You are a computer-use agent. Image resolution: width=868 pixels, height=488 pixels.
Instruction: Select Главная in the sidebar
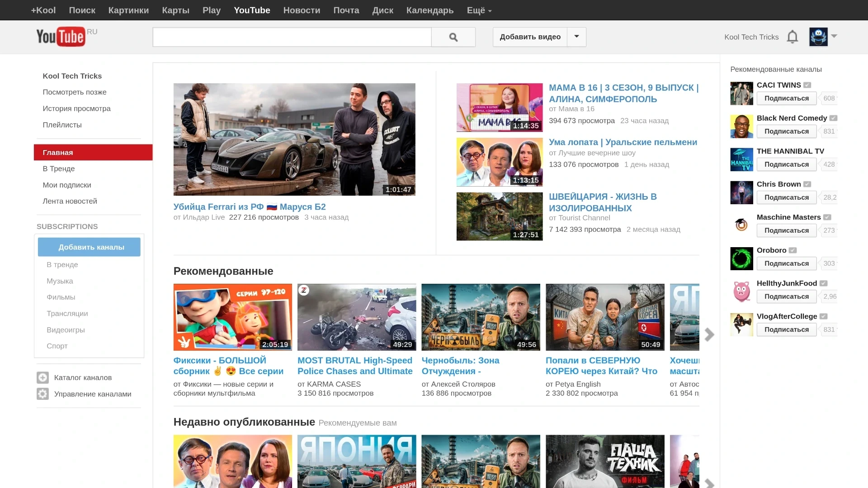[x=93, y=152]
